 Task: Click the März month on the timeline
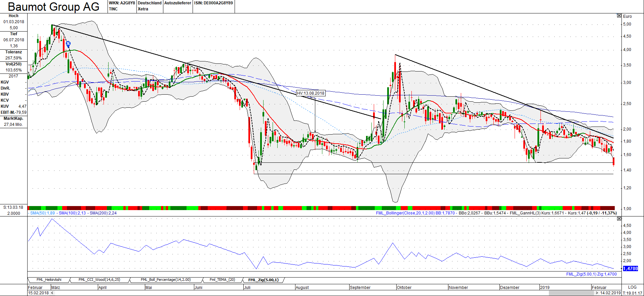[55, 288]
